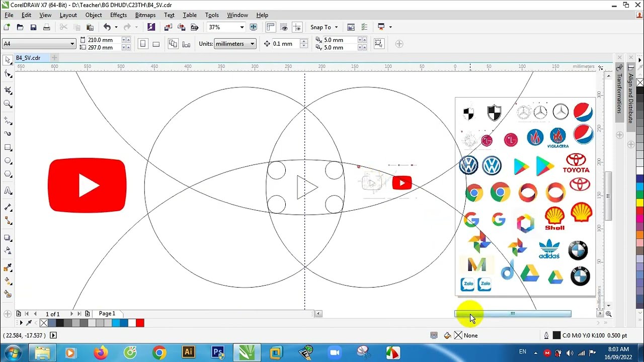Toggle Show grid
The width and height of the screenshot is (644, 362).
tap(284, 27)
